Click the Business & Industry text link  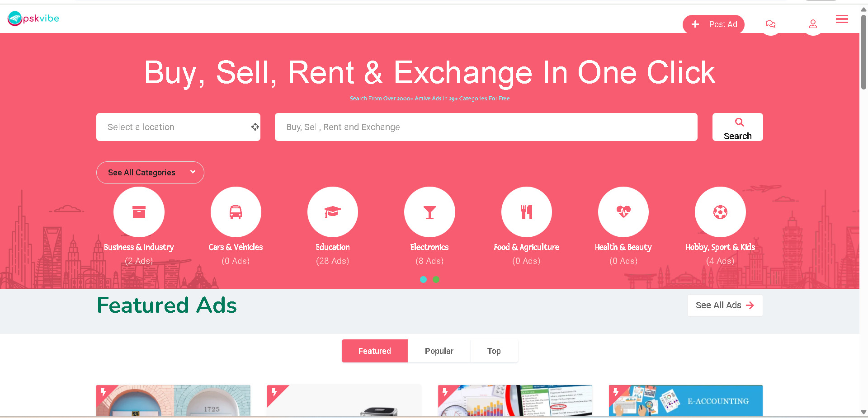(139, 247)
